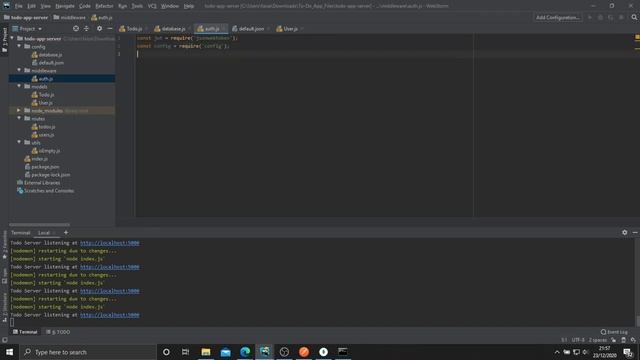Image resolution: width=640 pixels, height=360 pixels.
Task: Switch to the User.js editor tab
Action: pos(289,29)
